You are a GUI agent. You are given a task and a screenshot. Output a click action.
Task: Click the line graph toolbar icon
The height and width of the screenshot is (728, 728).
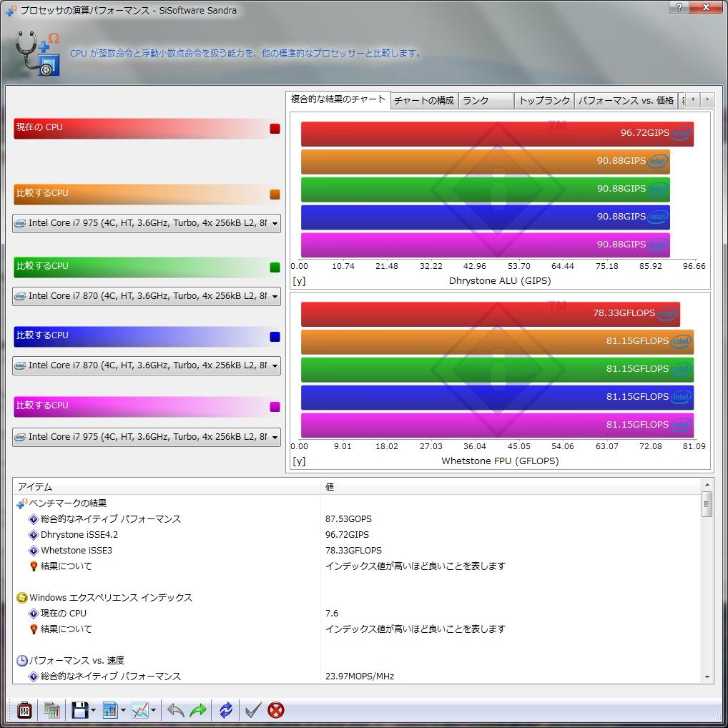[x=140, y=710]
